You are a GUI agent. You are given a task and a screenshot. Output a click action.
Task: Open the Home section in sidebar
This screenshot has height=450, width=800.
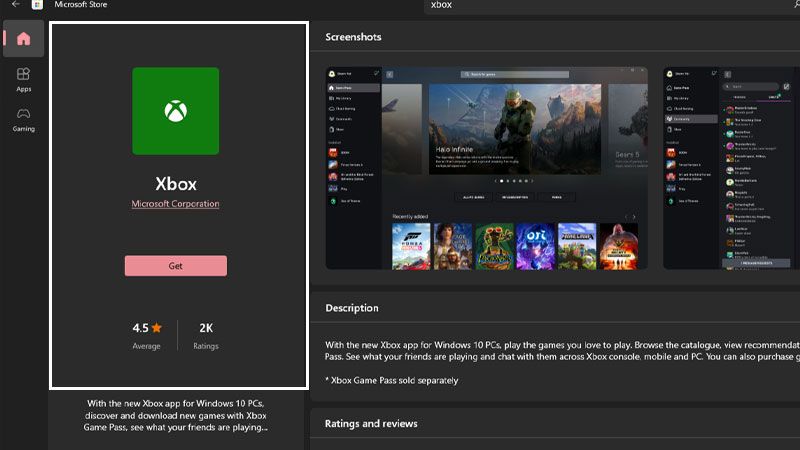(23, 39)
